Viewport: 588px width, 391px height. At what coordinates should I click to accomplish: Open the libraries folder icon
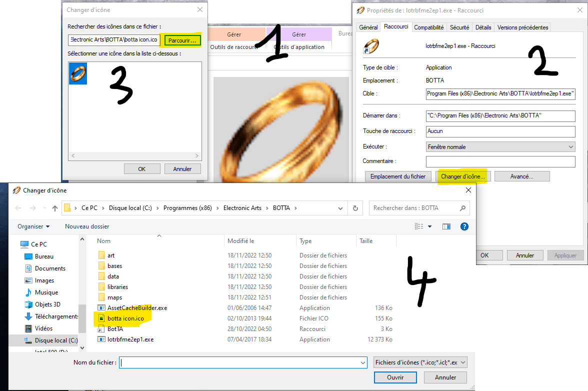click(101, 287)
